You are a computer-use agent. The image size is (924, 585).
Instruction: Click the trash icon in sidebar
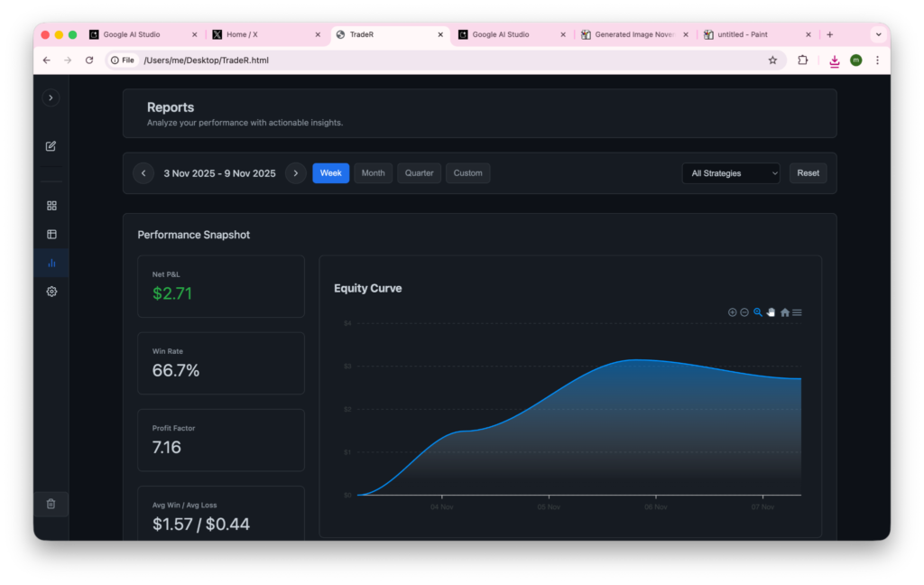(51, 504)
